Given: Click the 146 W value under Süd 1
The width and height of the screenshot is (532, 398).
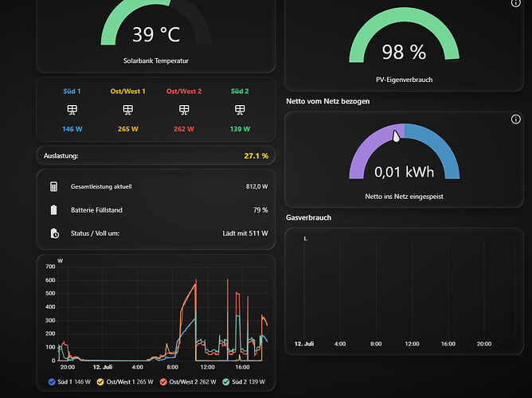Looking at the screenshot, I should (x=72, y=129).
